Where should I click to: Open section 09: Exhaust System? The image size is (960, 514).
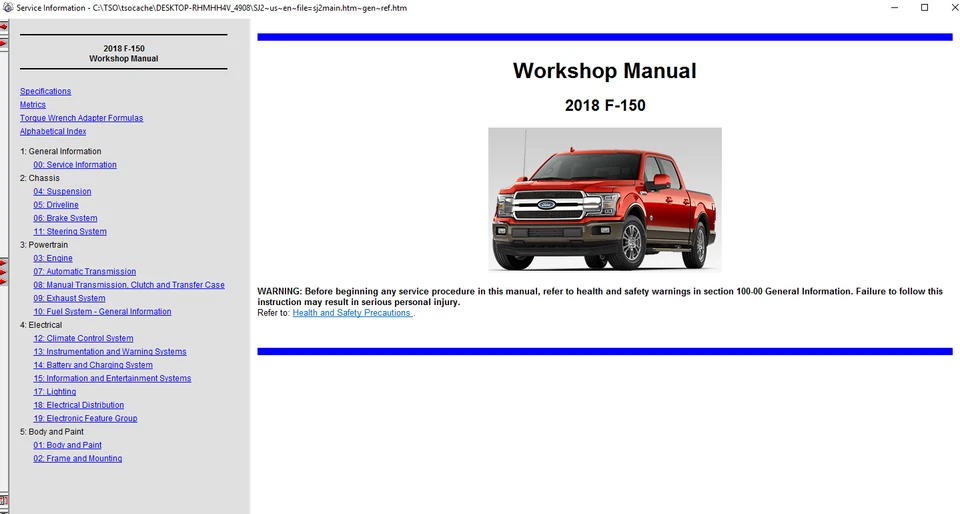point(69,299)
